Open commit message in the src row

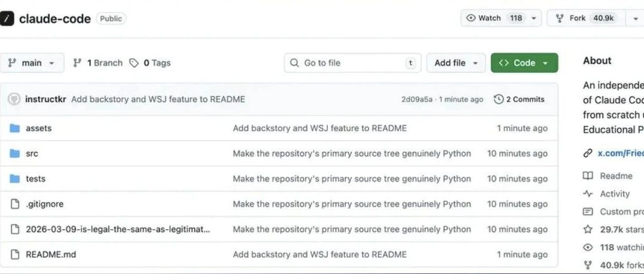click(x=352, y=153)
